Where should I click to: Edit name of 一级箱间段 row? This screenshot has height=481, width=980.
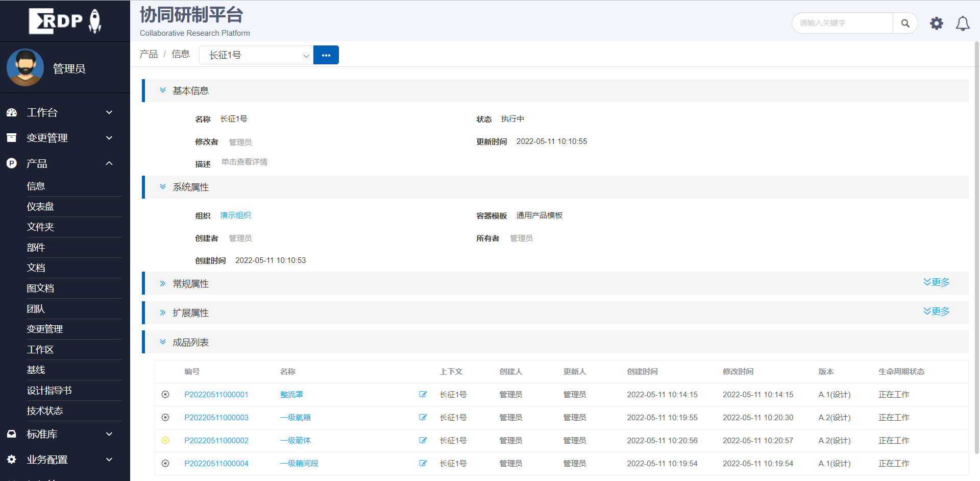click(423, 463)
